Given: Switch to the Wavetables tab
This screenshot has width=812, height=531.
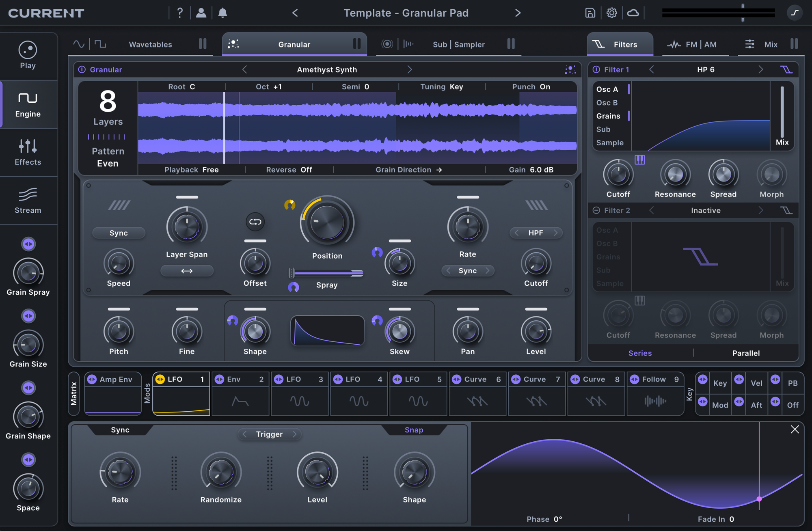Looking at the screenshot, I should (150, 44).
